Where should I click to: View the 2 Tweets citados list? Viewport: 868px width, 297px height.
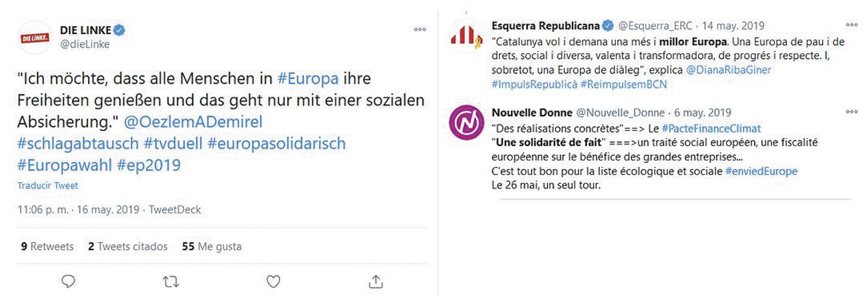tap(128, 246)
